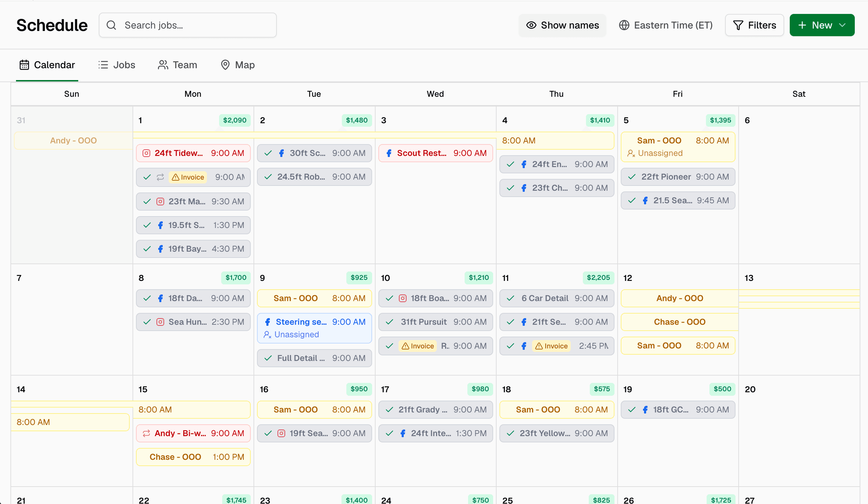Open the 6 Car Detail job
Image resolution: width=868 pixels, height=504 pixels.
(557, 298)
